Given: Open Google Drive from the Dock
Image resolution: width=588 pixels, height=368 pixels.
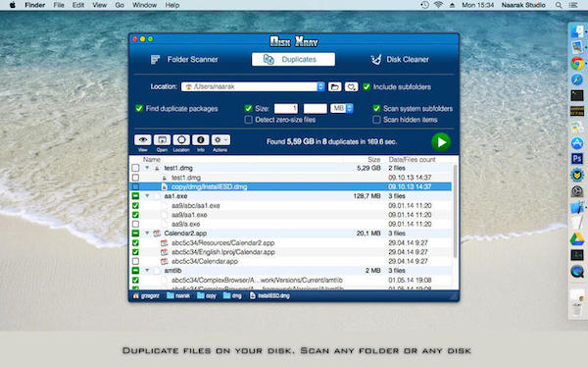Looking at the screenshot, I should 577,239.
